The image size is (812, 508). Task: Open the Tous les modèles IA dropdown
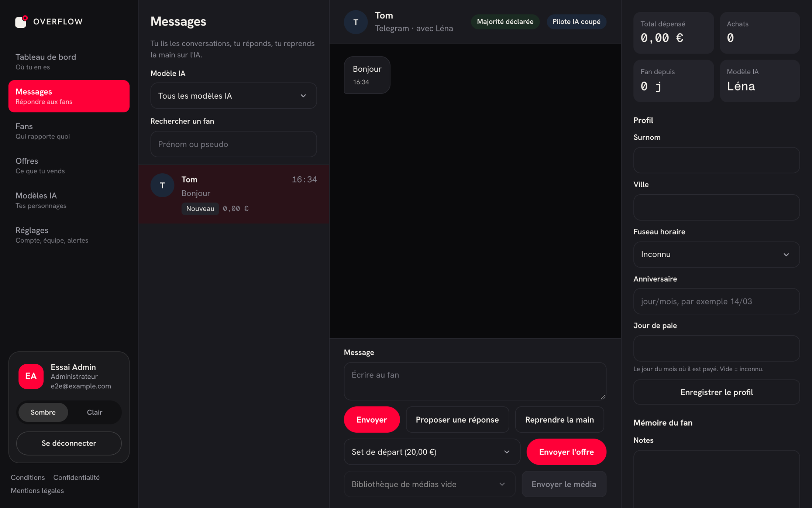234,96
